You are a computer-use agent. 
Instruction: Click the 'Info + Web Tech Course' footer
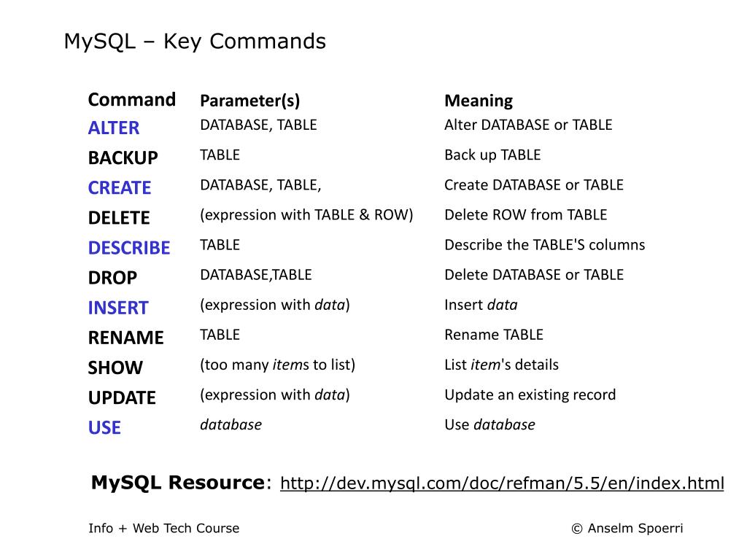pyautogui.click(x=164, y=528)
